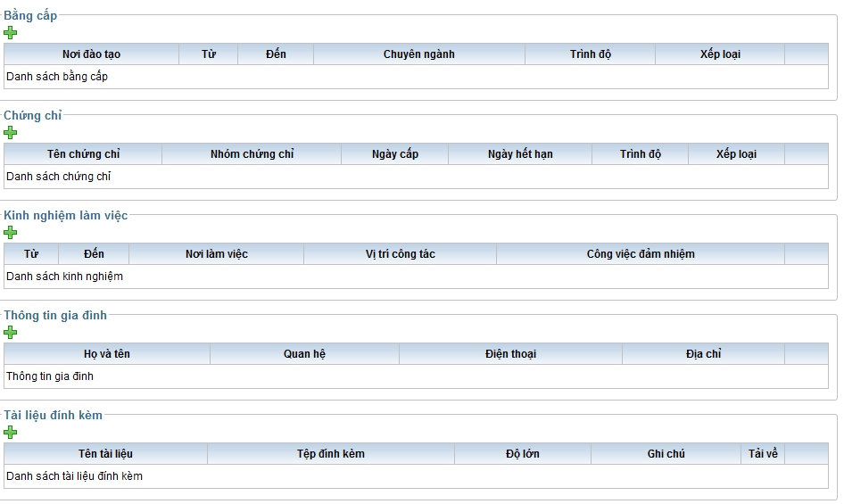The height and width of the screenshot is (504, 844).
Task: Click the Ngày cấp column header
Action: [x=394, y=154]
